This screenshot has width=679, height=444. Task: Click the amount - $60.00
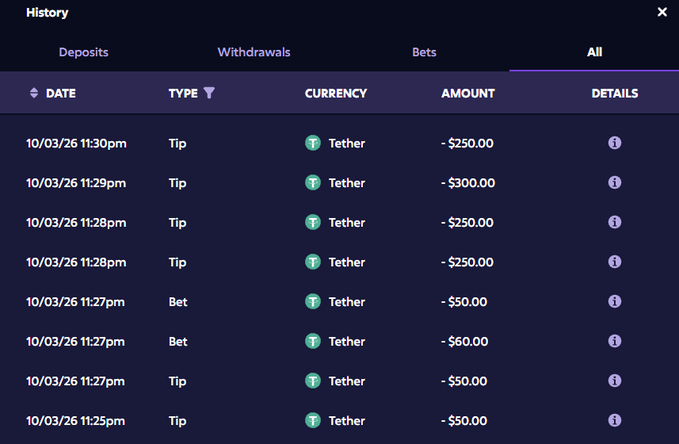point(464,341)
